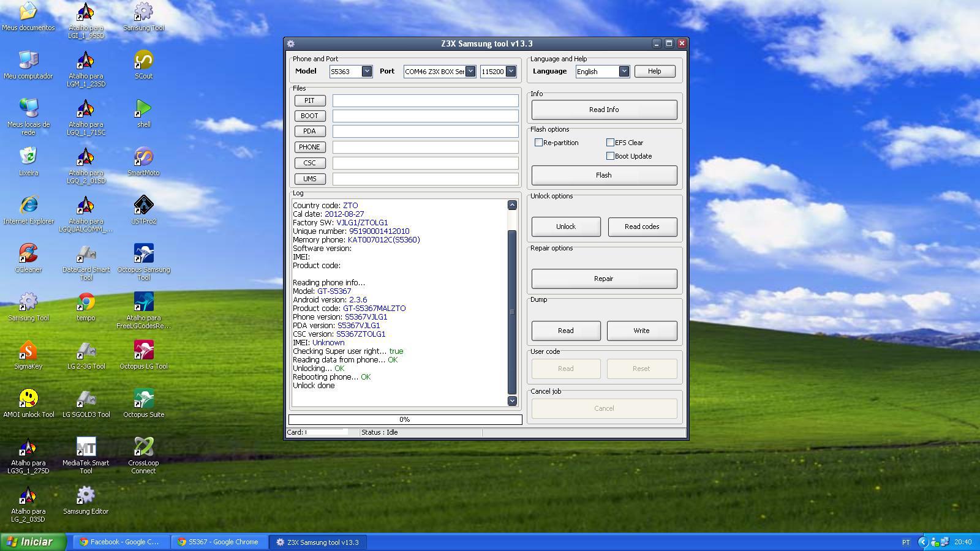Select PHONE file button

[309, 147]
